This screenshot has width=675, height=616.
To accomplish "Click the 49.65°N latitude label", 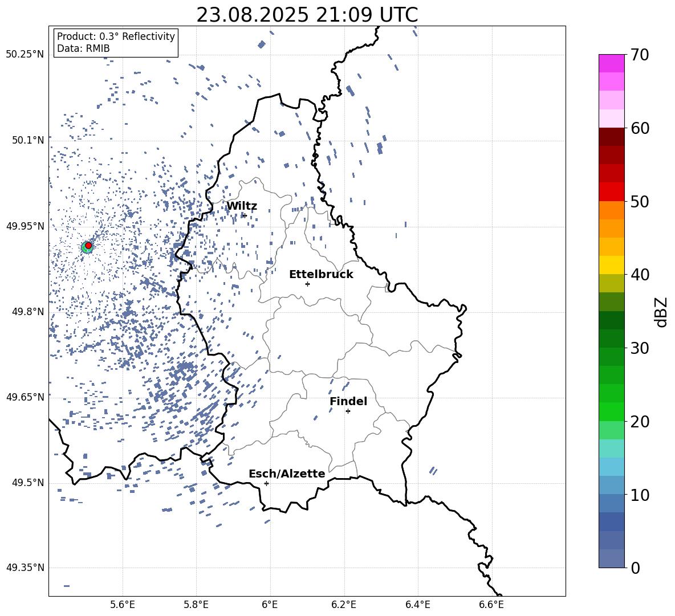I will 25,397.
